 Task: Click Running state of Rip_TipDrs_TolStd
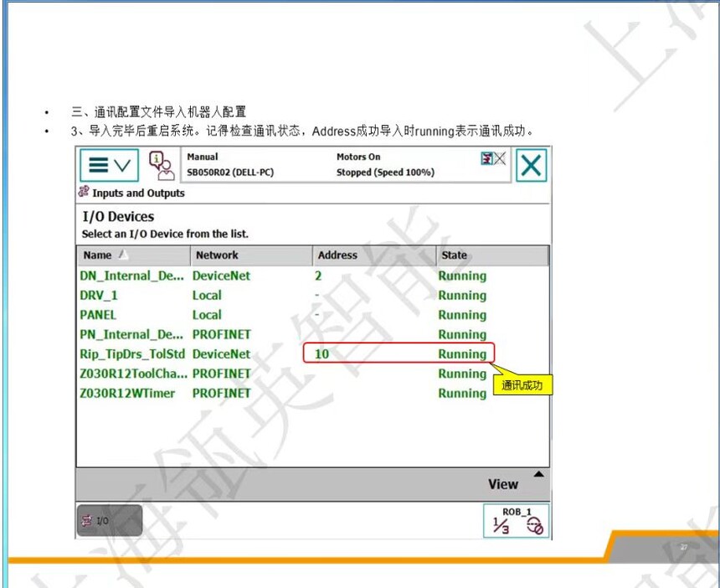click(462, 354)
